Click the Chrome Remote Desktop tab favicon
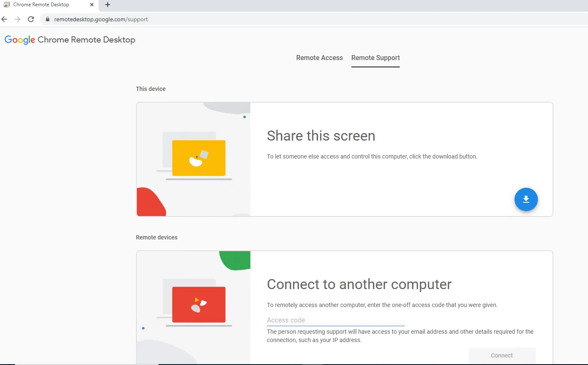This screenshot has height=365, width=588. coord(7,5)
